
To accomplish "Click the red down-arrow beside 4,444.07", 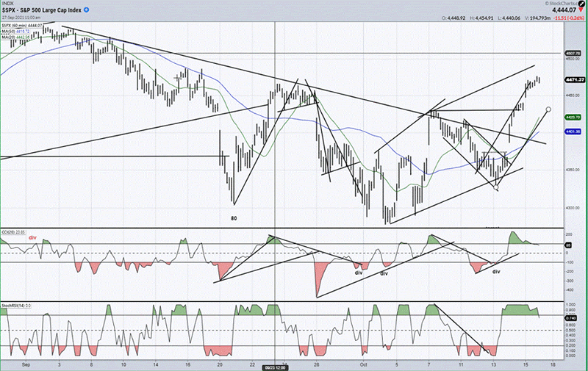I will coord(581,10).
